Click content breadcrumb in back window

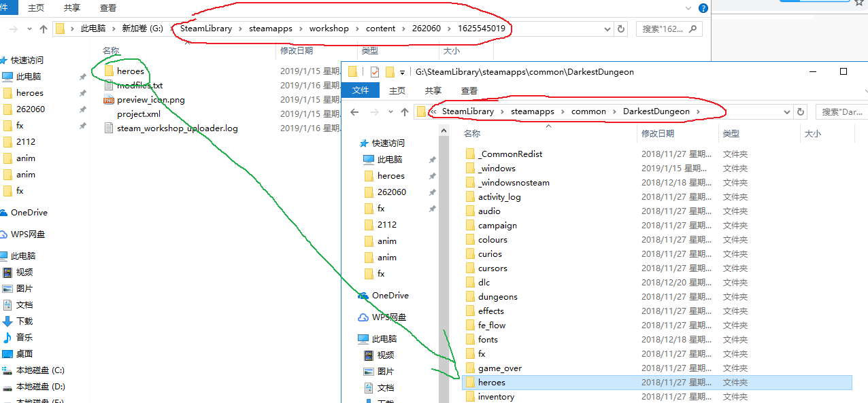tap(380, 29)
